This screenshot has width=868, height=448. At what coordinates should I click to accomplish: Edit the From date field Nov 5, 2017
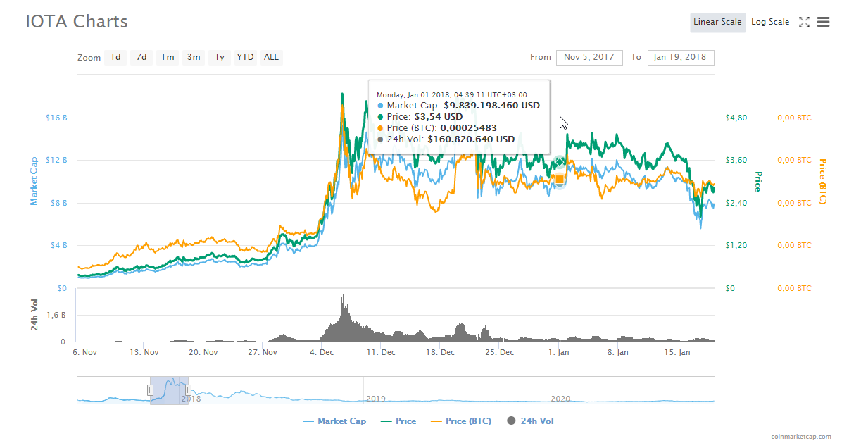tap(589, 57)
